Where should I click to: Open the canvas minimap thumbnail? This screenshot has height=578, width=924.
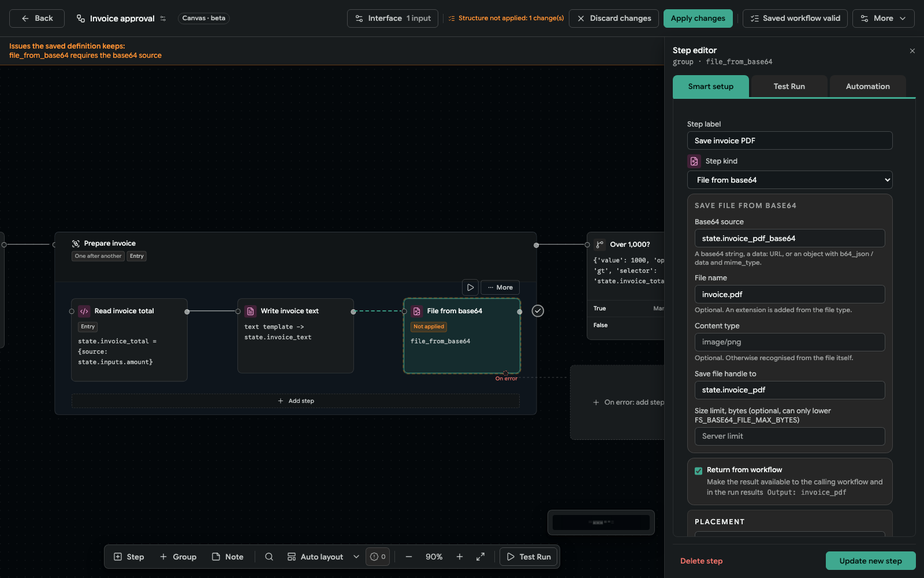601,523
